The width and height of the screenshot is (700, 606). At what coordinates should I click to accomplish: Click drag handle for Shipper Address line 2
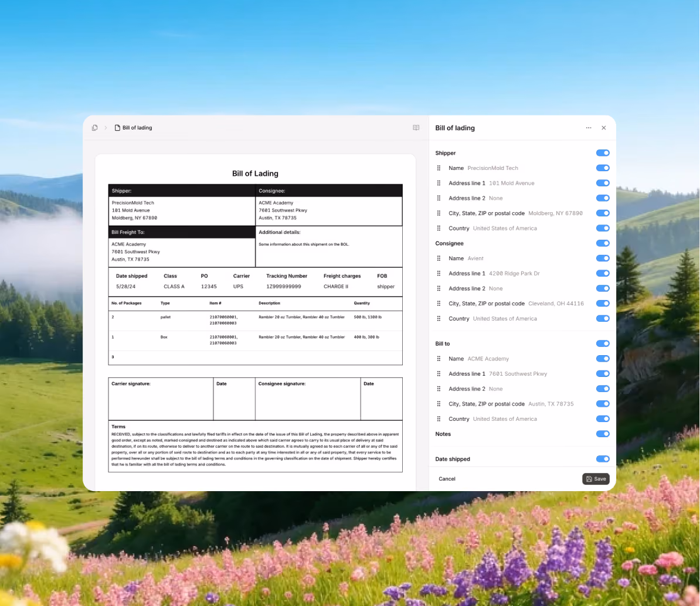click(x=439, y=198)
